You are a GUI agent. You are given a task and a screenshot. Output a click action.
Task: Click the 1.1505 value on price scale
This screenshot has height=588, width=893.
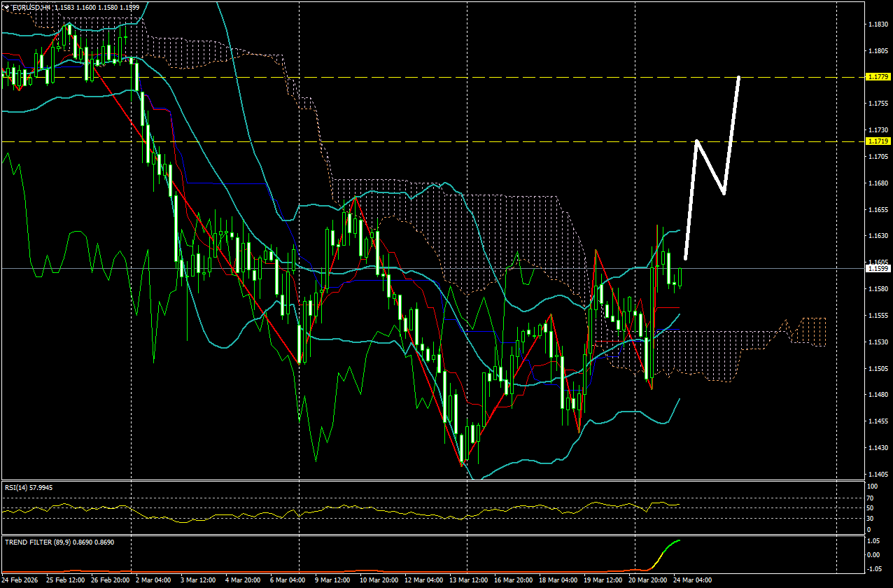[x=878, y=368]
